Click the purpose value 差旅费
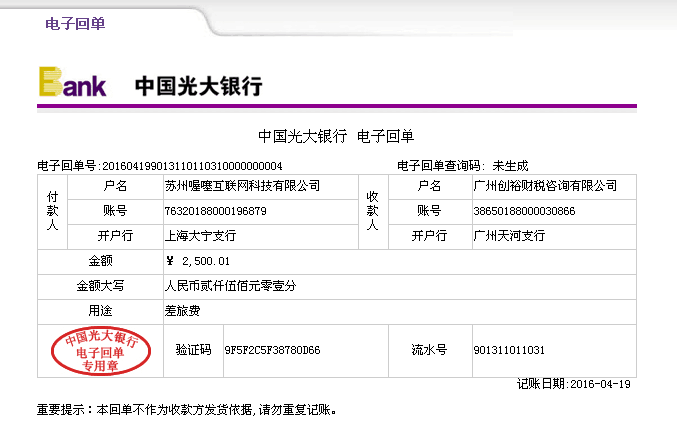This screenshot has width=677, height=429. 182,311
